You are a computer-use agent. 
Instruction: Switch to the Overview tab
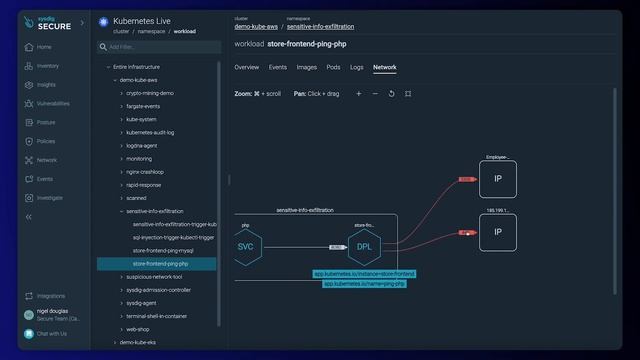point(247,67)
